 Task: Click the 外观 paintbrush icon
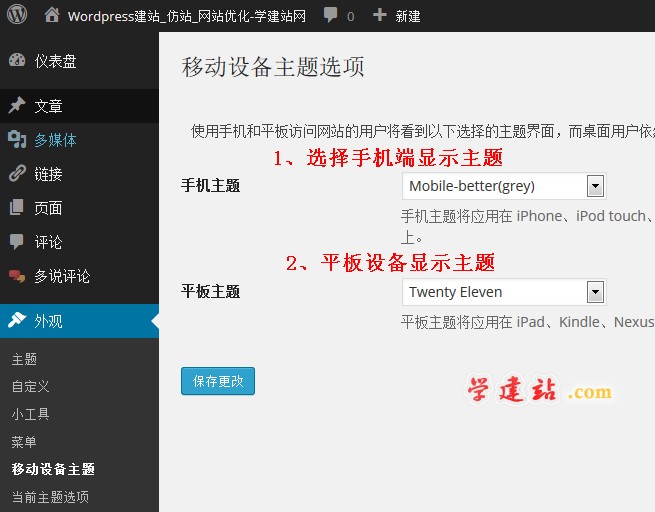(17, 321)
